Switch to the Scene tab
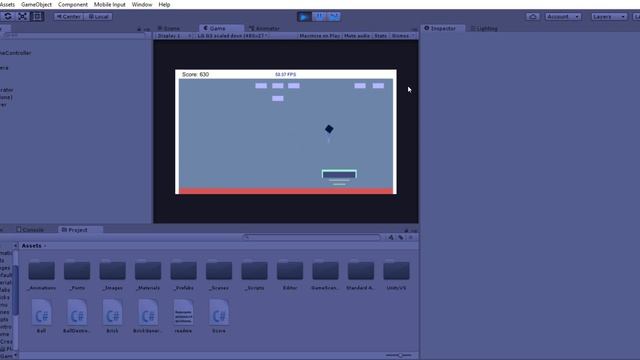This screenshot has height=360, width=640. (x=169, y=28)
